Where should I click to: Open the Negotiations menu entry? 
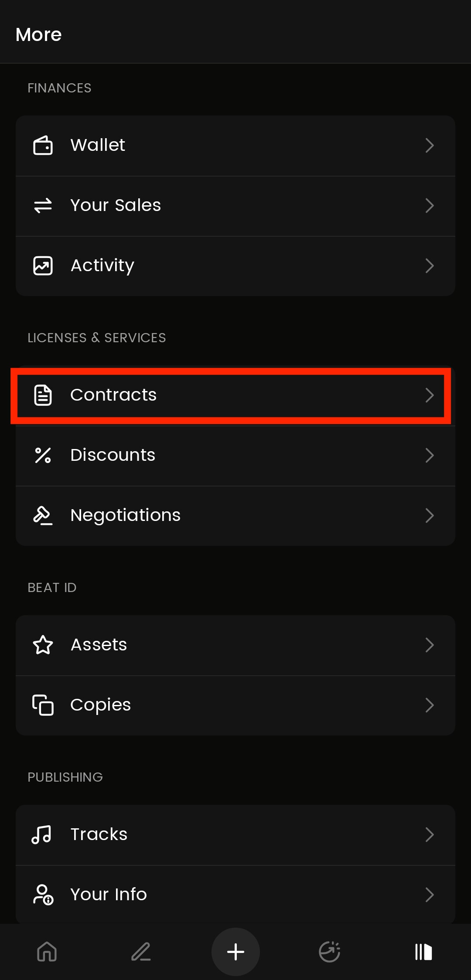pos(126,515)
